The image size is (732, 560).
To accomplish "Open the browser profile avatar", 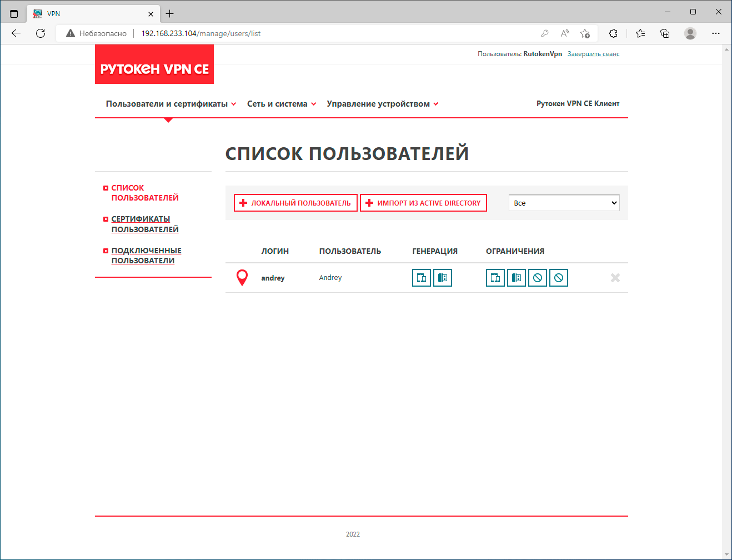I will click(x=690, y=33).
